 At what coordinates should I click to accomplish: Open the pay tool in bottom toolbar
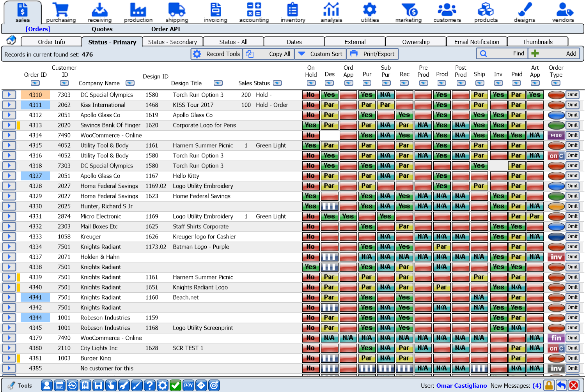tap(188, 385)
